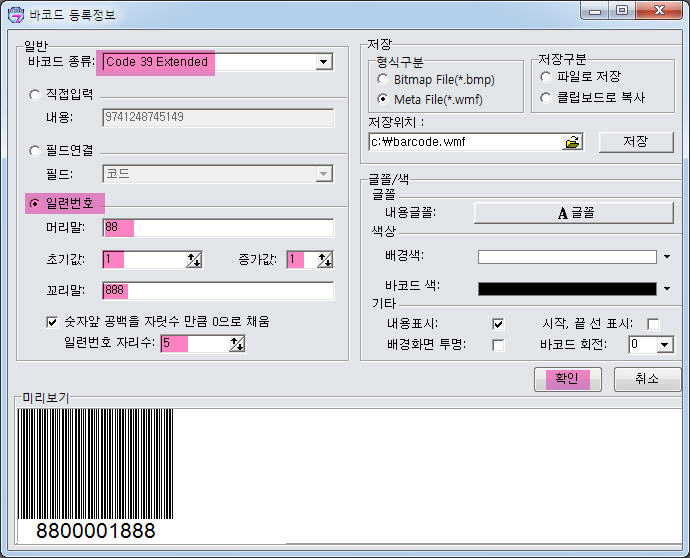Click the black 바코드 색 swatch
The height and width of the screenshot is (558, 690).
[567, 289]
